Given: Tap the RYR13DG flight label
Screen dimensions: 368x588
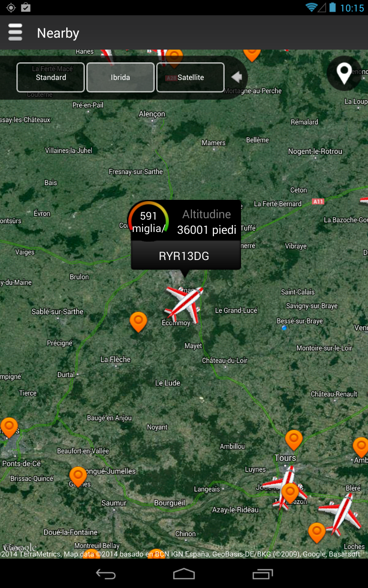Looking at the screenshot, I should coord(184,256).
